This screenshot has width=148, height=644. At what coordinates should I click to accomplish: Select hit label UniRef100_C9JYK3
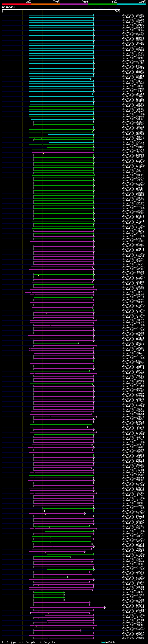coord(133,595)
